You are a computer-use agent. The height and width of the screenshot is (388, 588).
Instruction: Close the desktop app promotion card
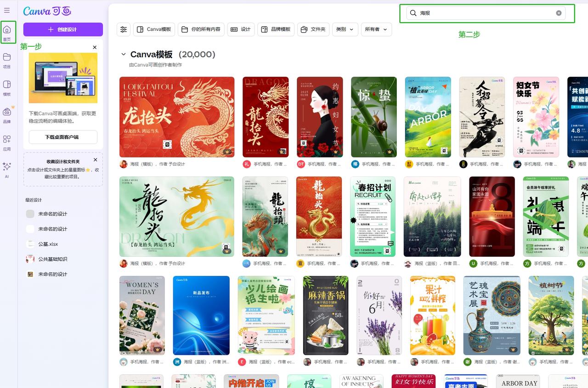coord(95,47)
